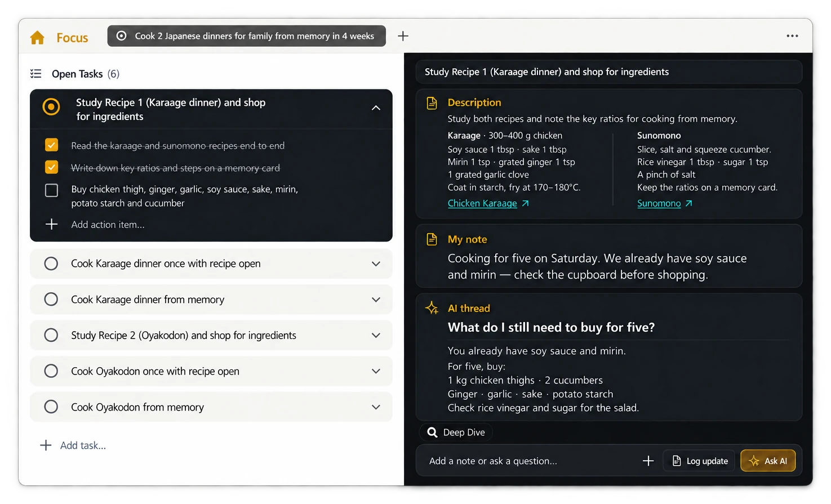The height and width of the screenshot is (504, 831).
Task: Click the Open Tasks list icon
Action: point(36,74)
